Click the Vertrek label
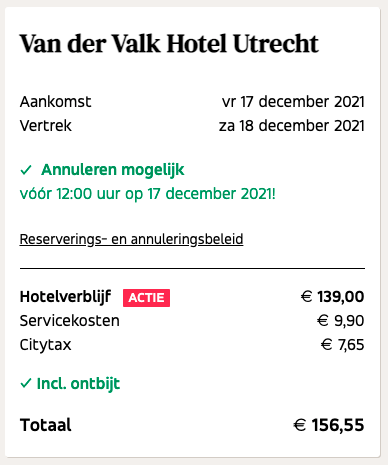 tap(46, 126)
